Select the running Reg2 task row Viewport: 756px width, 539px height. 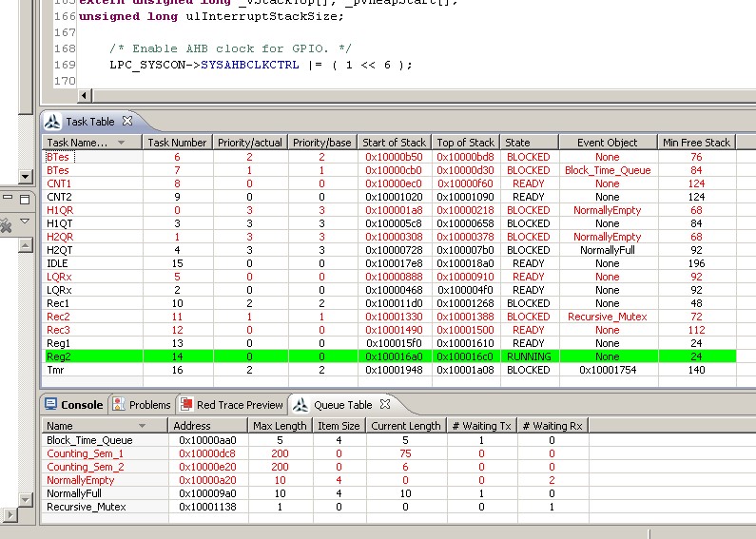(x=391, y=356)
